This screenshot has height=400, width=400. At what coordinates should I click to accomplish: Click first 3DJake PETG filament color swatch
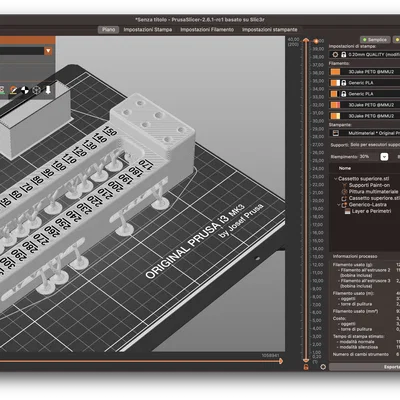pos(335,72)
